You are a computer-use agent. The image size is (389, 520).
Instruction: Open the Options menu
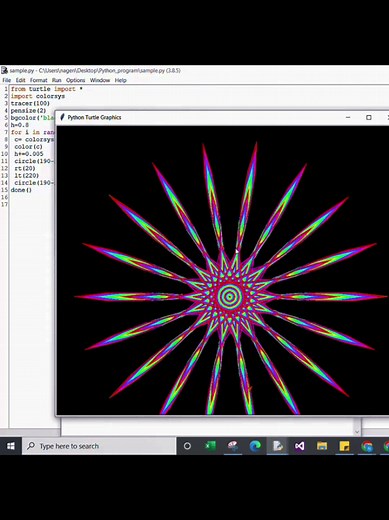(x=76, y=80)
